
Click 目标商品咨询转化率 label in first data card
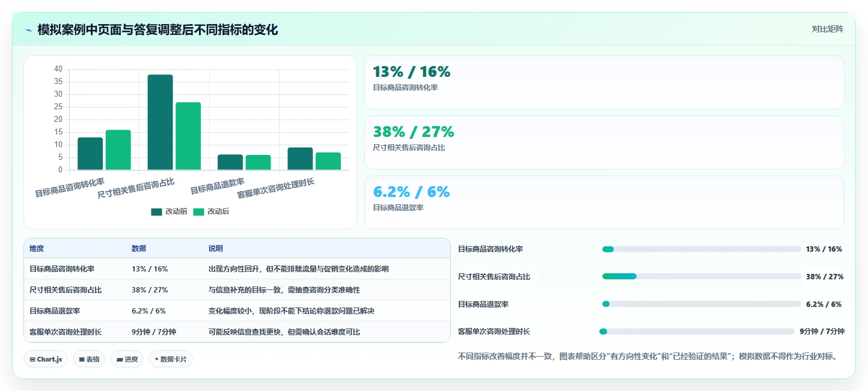pos(405,88)
